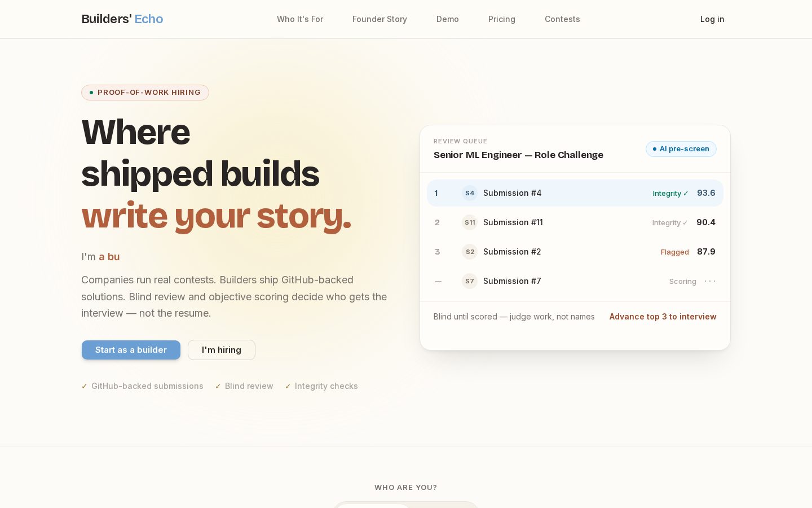Click the S7 avatar icon
The height and width of the screenshot is (508, 812).
(x=470, y=281)
